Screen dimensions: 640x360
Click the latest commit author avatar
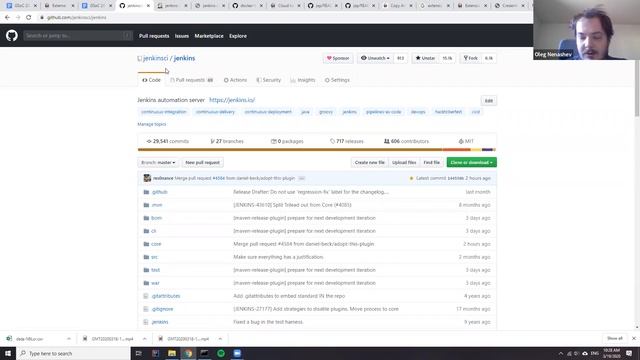pos(147,178)
